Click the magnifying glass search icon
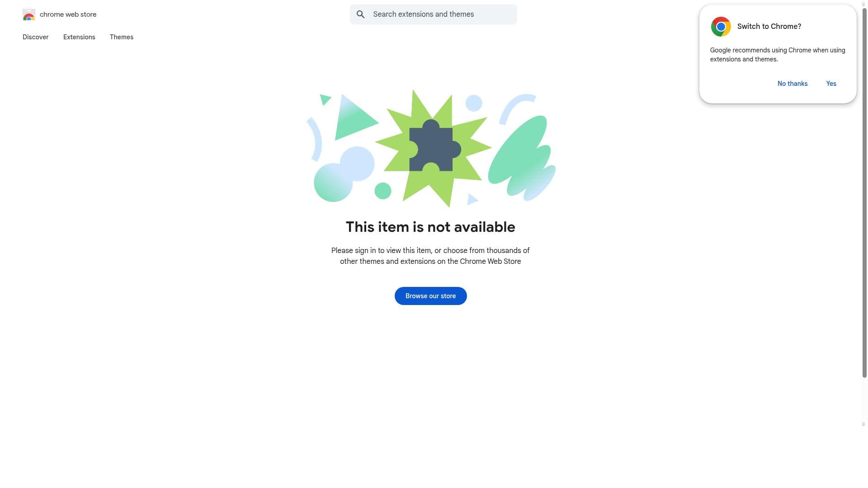This screenshot has height=488, width=868. 360,14
